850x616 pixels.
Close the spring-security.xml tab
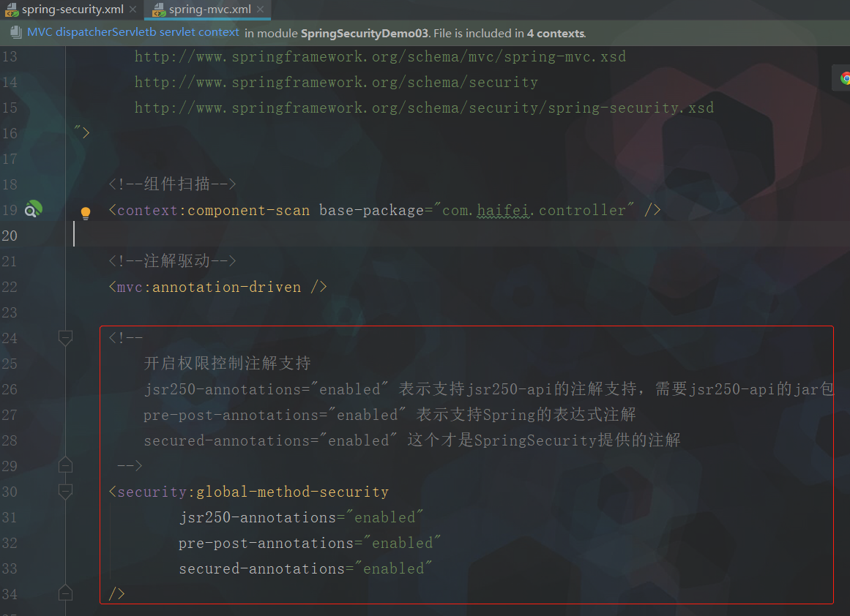click(133, 10)
